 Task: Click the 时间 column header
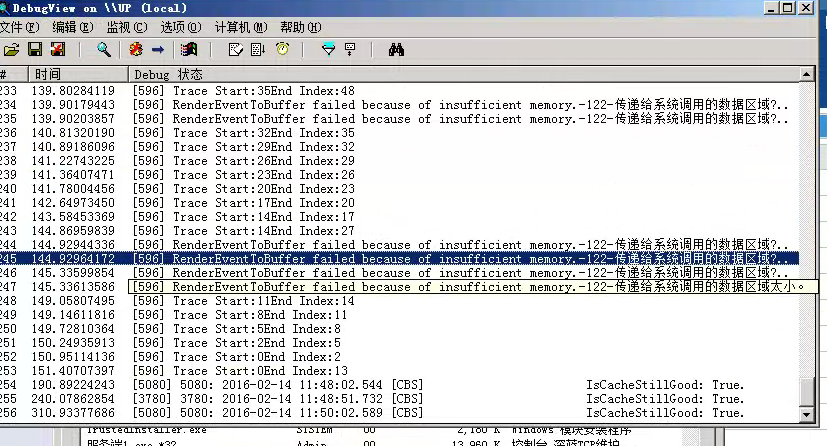click(x=48, y=74)
